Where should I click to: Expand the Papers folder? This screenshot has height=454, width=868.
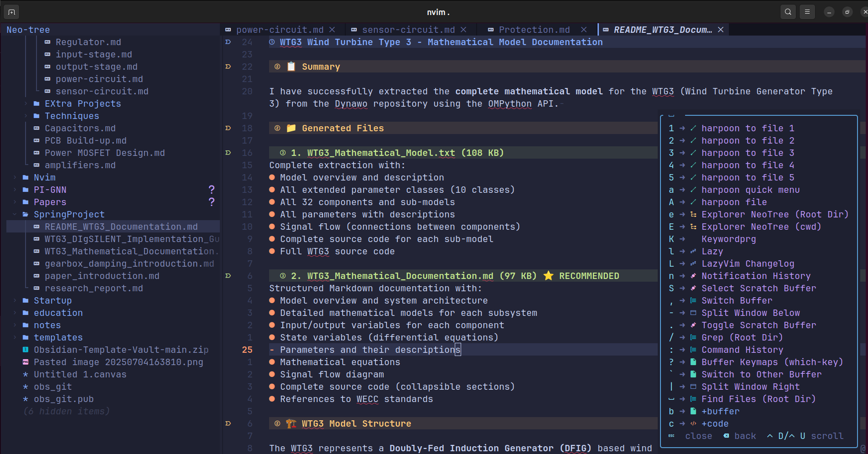(x=15, y=202)
